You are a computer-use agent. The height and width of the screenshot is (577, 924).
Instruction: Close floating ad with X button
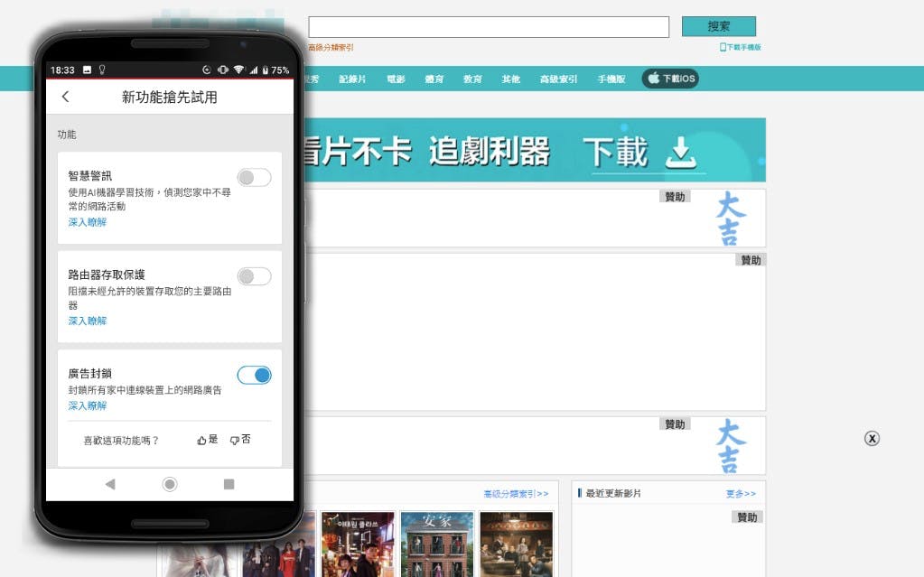coord(873,439)
